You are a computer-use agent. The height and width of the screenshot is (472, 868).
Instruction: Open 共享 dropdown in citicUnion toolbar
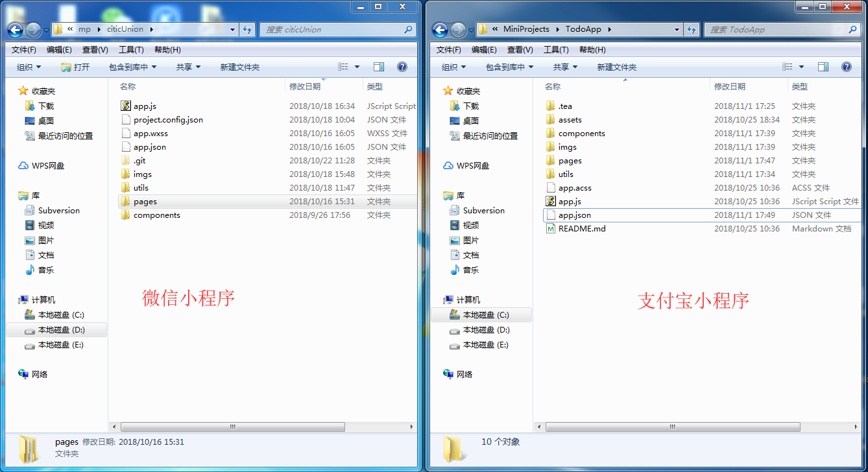[188, 67]
